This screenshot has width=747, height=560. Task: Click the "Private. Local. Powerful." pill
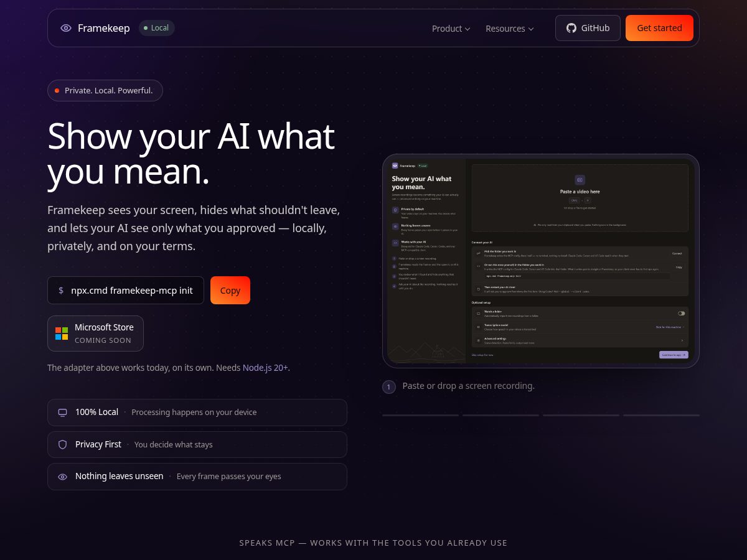click(x=105, y=90)
